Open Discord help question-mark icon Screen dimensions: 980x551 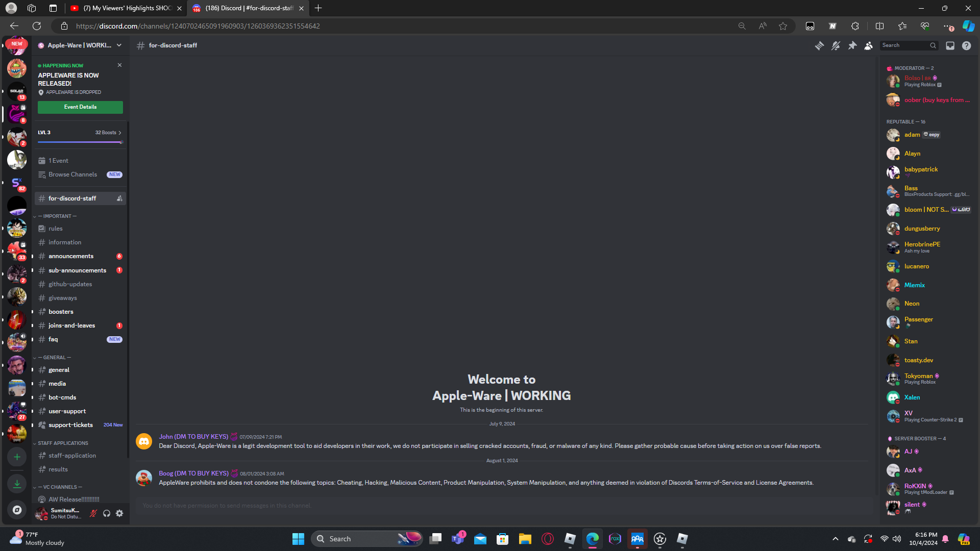click(x=967, y=46)
